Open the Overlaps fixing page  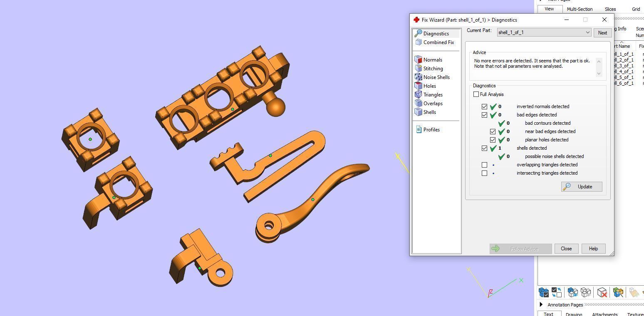point(429,104)
